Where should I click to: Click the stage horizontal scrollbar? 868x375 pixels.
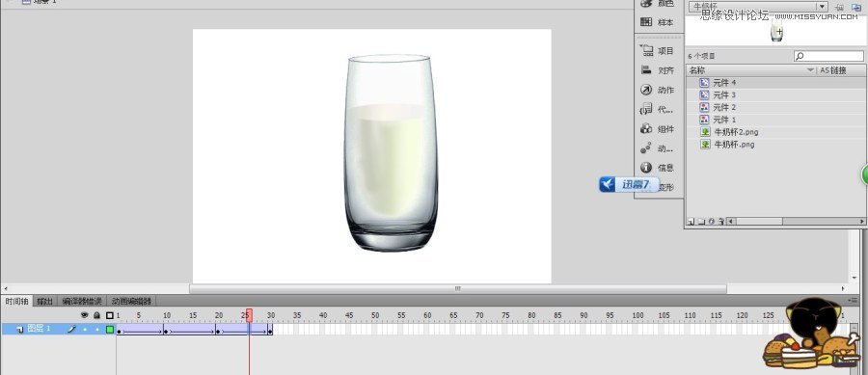coord(458,288)
